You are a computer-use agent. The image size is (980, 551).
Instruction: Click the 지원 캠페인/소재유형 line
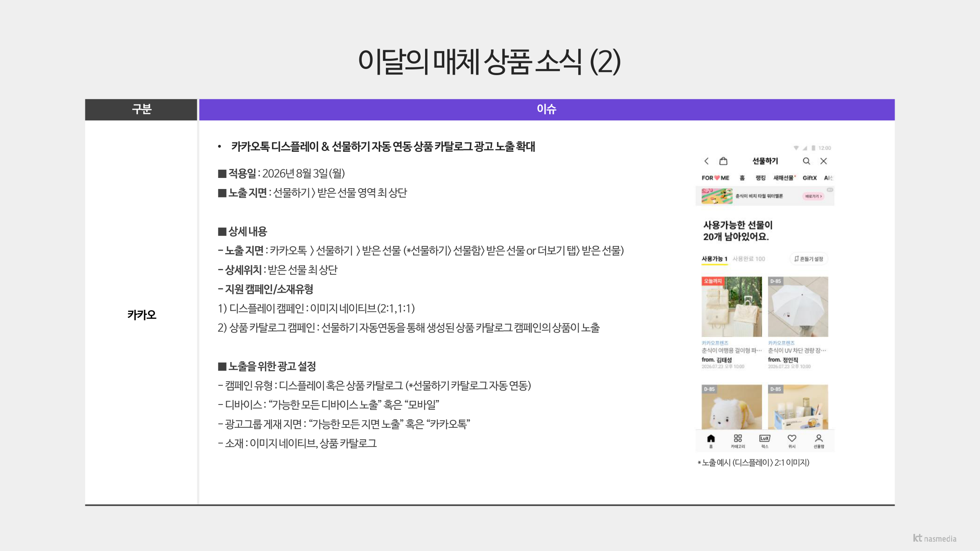click(x=266, y=289)
